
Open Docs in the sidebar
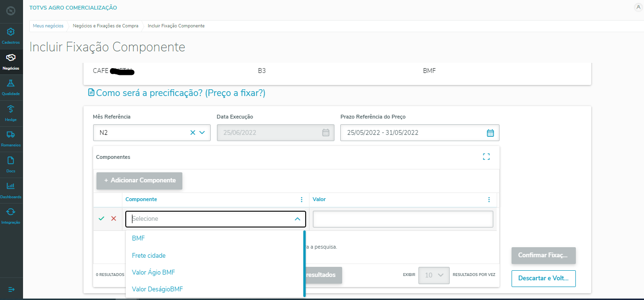pos(11,165)
